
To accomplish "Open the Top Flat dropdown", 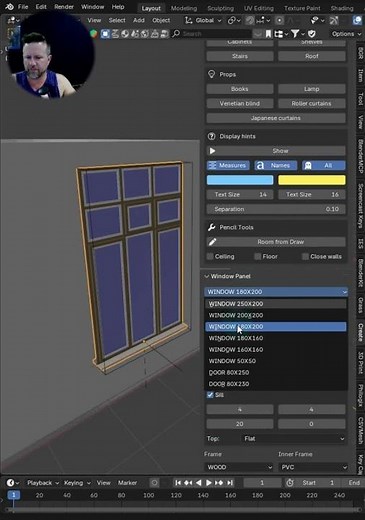I will point(293,439).
